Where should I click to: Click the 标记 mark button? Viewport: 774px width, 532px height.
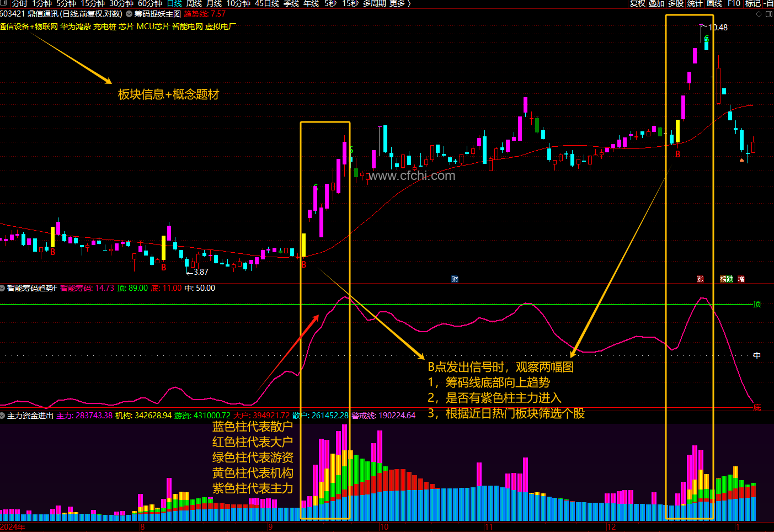(753, 3)
